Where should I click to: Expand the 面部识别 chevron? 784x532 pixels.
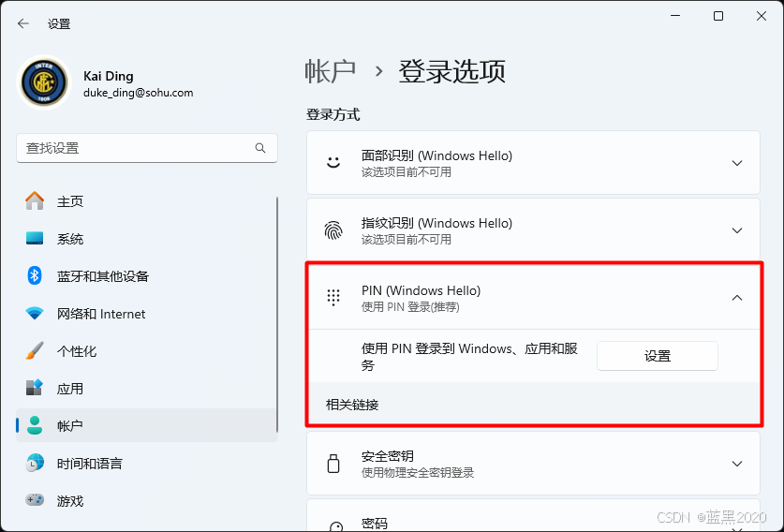coord(736,163)
